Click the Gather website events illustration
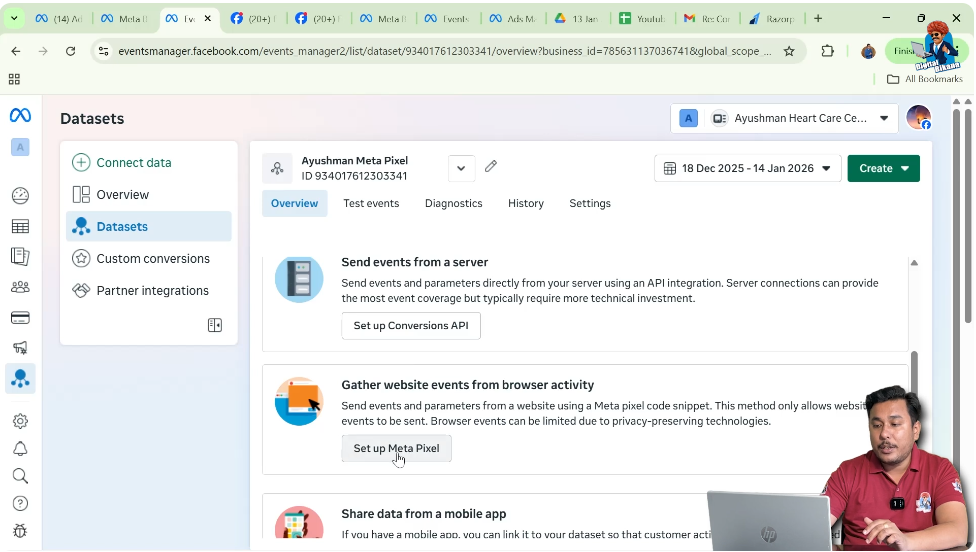Viewport: 976px width, 552px height. [299, 401]
